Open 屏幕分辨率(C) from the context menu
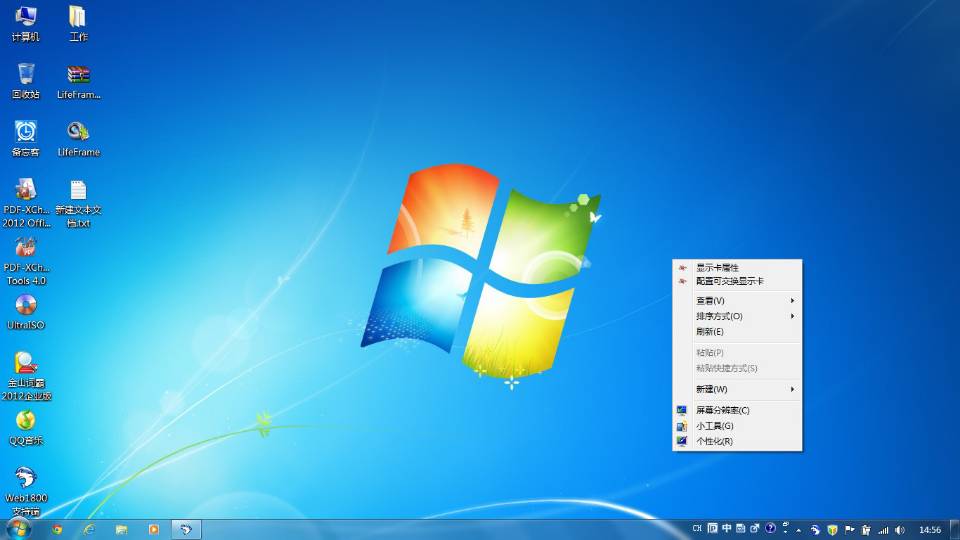 coord(722,410)
